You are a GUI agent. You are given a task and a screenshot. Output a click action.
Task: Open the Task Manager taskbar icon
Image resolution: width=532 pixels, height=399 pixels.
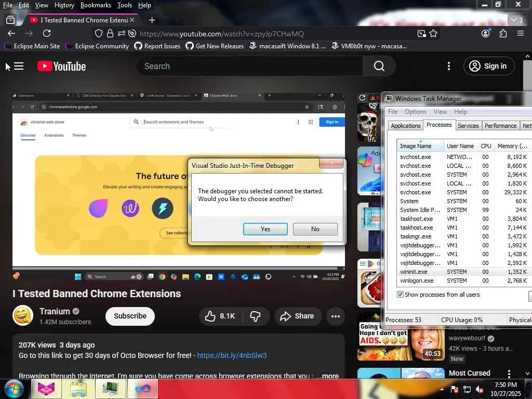click(110, 389)
